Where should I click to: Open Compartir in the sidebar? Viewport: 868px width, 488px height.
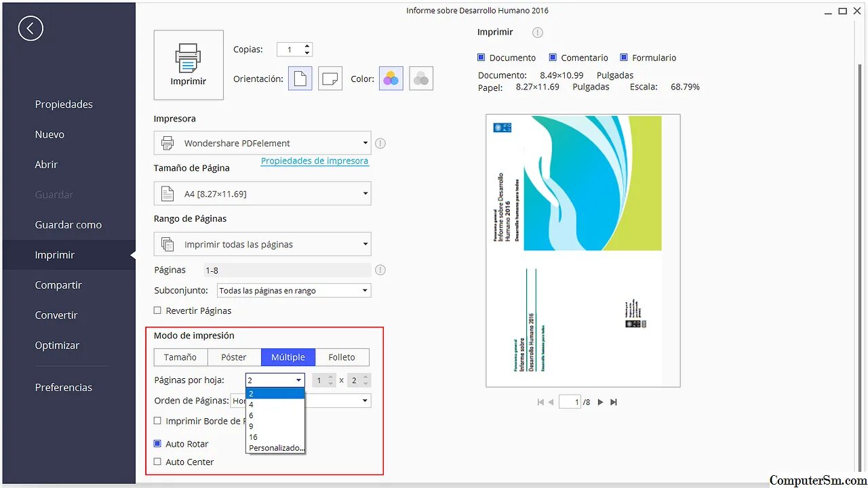(x=58, y=285)
